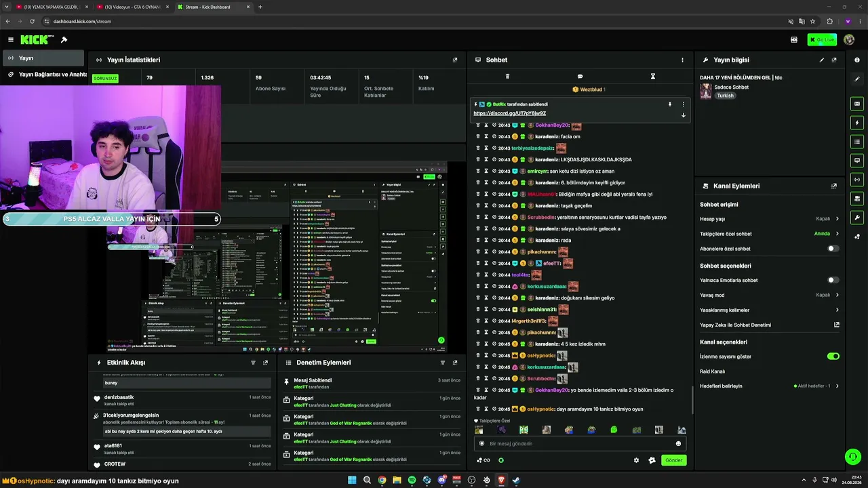Click the lightning bolt icon in right sidebar
This screenshot has height=488, width=868.
tap(857, 123)
